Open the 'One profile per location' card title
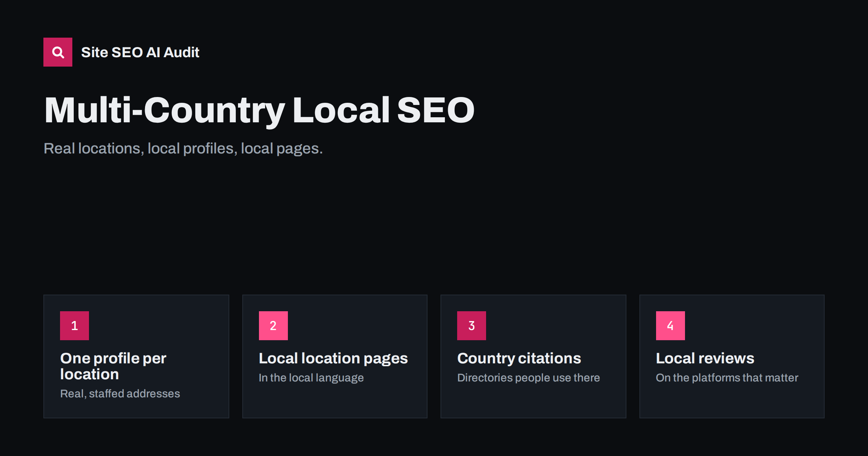868x456 pixels. pos(113,366)
